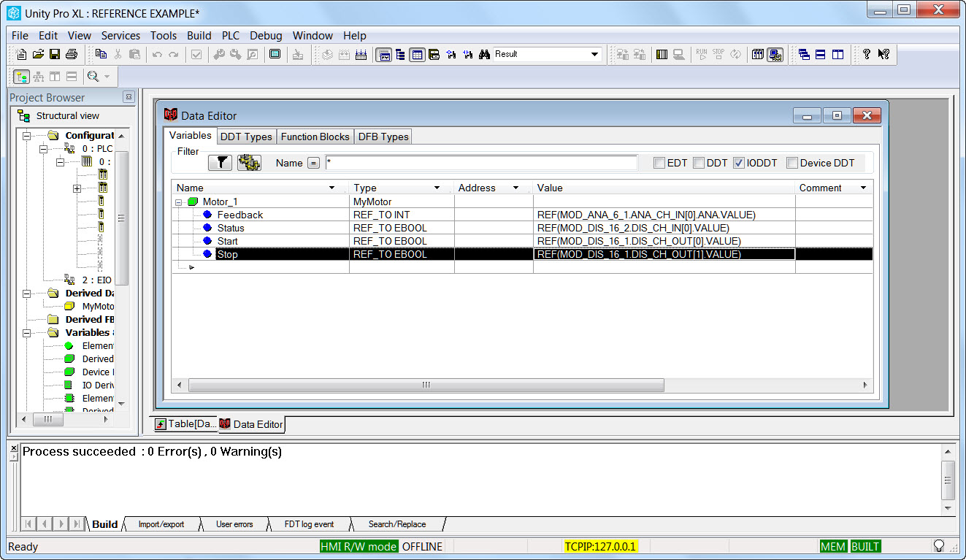Screen dimensions: 966x560
Task: Save the project with the floppy icon
Action: click(x=55, y=54)
